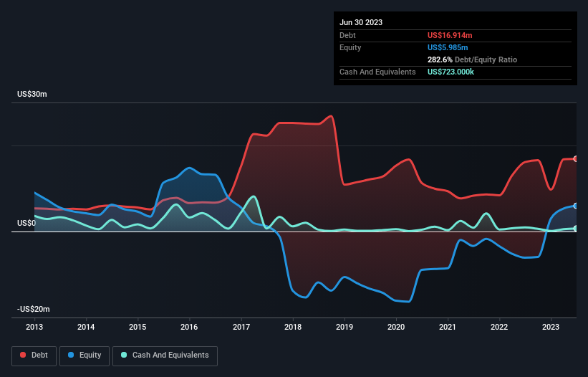Click the 2021 x-axis label
Image resolution: width=588 pixels, height=377 pixels.
coord(448,327)
